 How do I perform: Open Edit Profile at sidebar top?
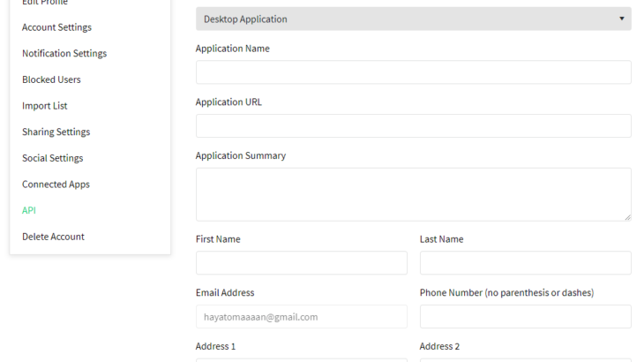[x=45, y=3]
